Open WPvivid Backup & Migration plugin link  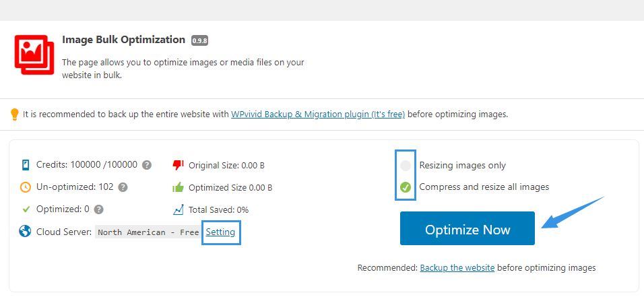click(318, 114)
